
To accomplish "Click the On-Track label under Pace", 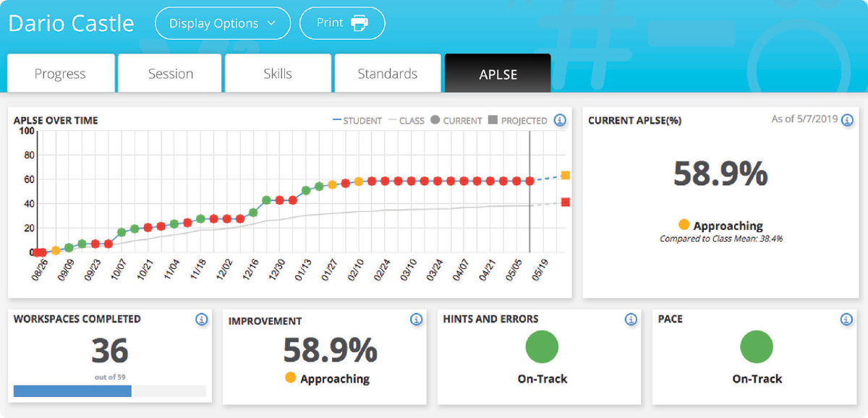I will [757, 378].
